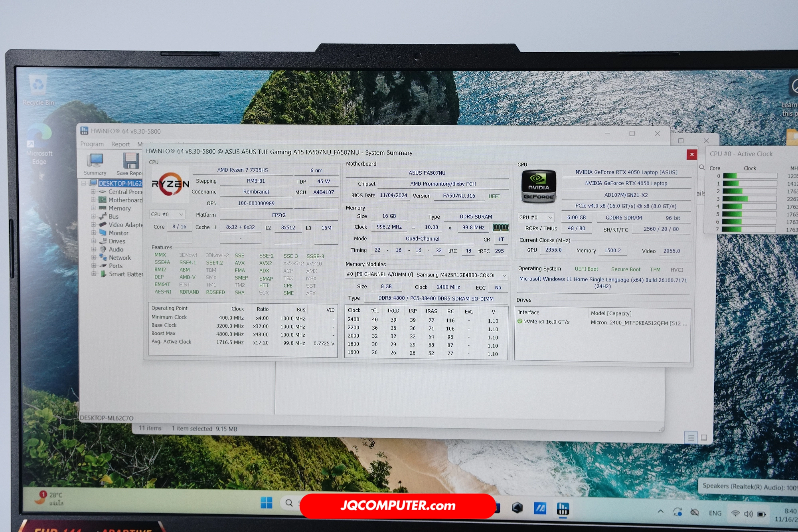
Task: Click the Wi-Fi icon in the system tray
Action: click(x=735, y=514)
